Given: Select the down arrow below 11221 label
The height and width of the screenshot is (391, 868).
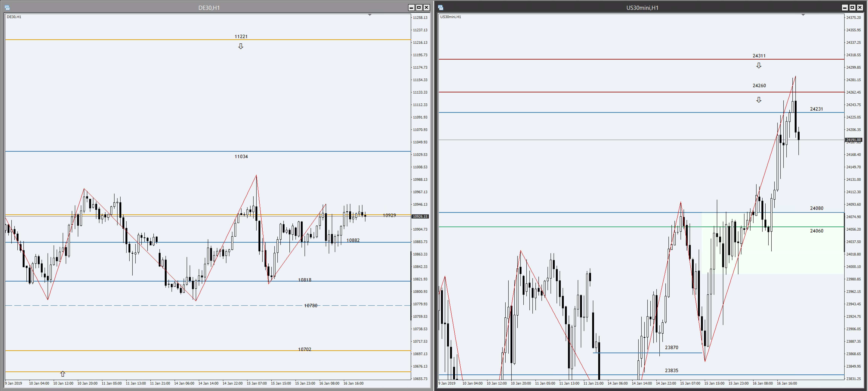Looking at the screenshot, I should (241, 46).
